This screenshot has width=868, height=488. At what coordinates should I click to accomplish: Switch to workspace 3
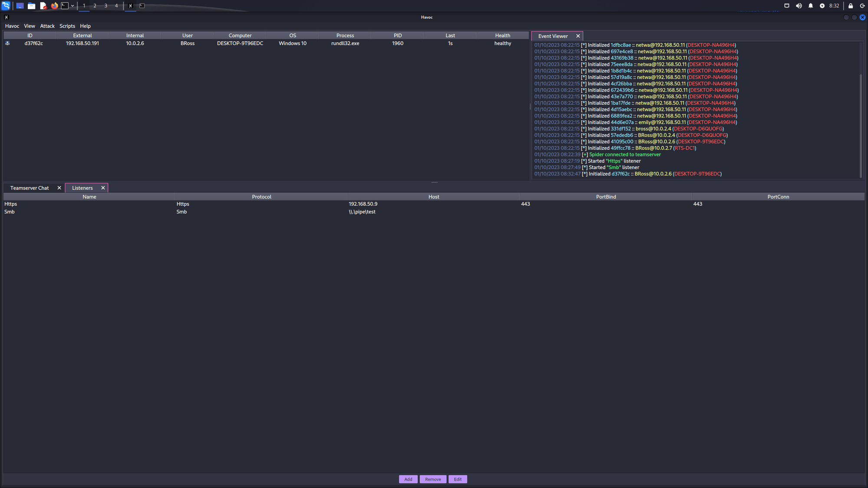[105, 6]
